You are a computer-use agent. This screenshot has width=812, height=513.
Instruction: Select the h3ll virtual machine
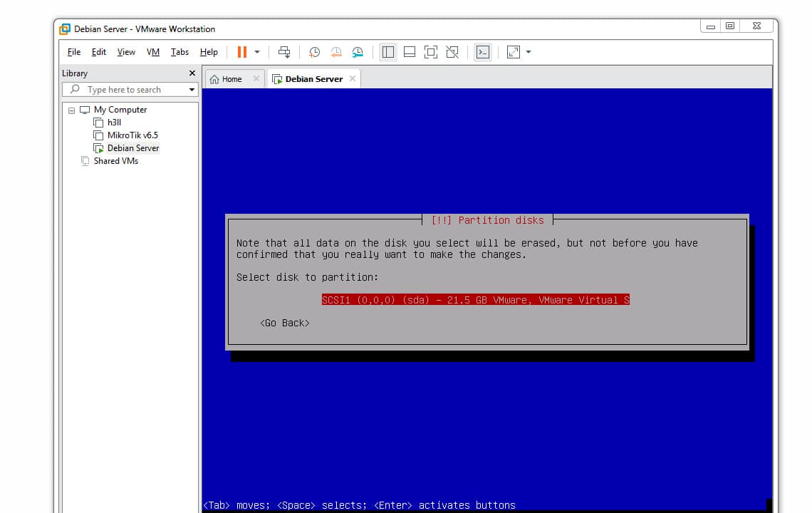click(x=114, y=123)
